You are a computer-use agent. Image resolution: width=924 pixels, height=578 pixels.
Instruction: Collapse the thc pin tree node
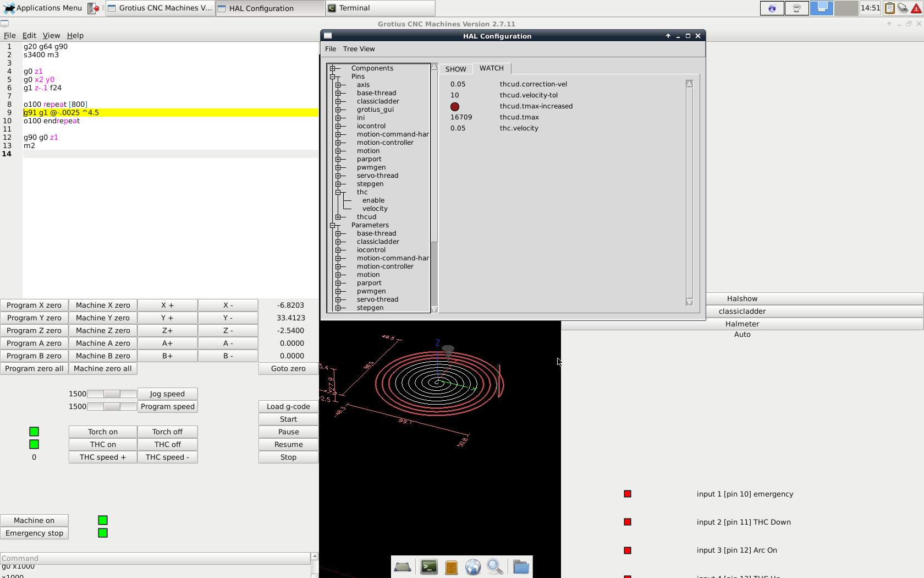click(338, 192)
